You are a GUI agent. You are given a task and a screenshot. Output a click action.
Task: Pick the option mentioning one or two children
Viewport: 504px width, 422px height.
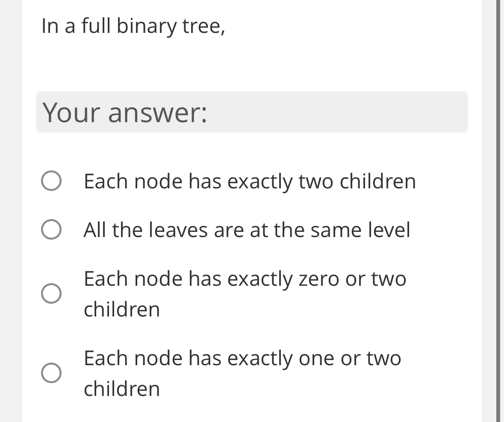[242, 358]
